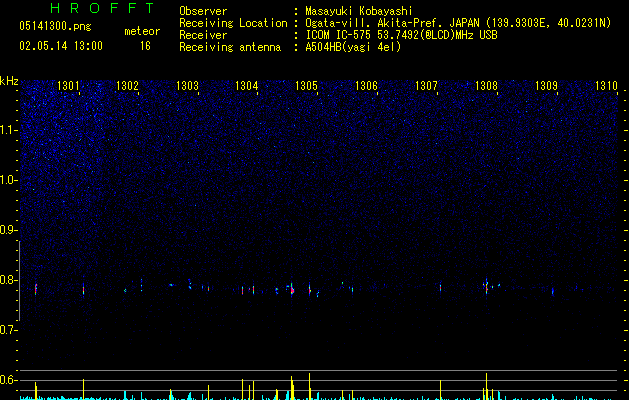Click the meteor echo cluster at 1308
629x400 pixels.
[487, 286]
